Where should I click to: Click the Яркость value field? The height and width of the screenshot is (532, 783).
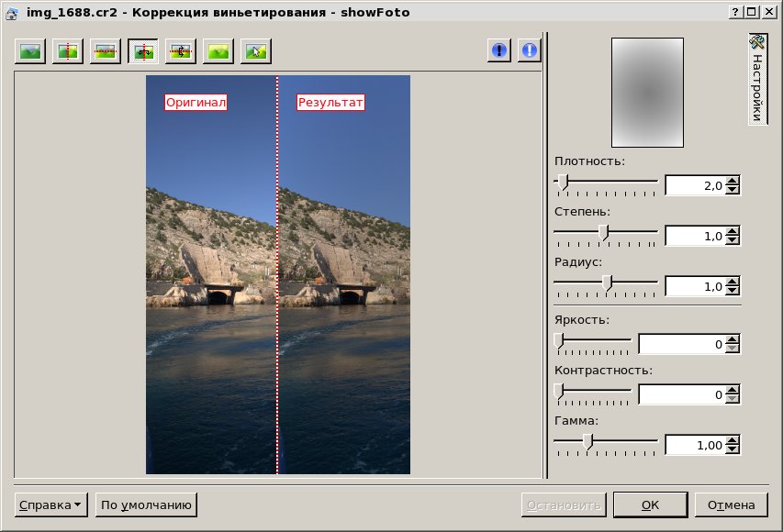(x=682, y=344)
